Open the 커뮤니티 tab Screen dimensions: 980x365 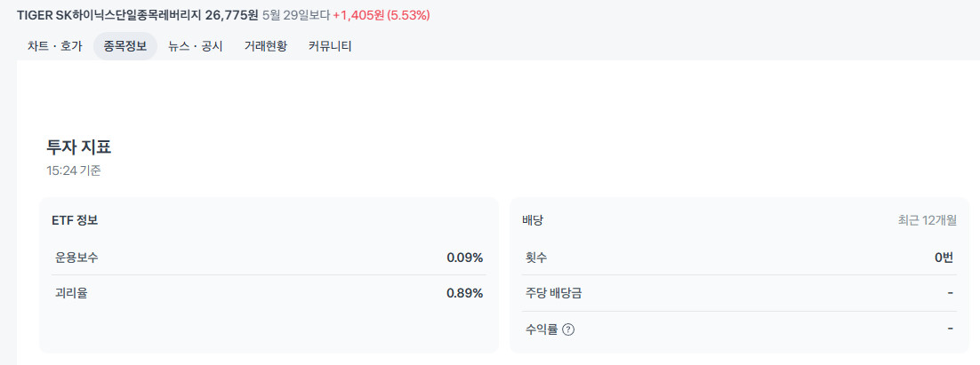click(330, 46)
